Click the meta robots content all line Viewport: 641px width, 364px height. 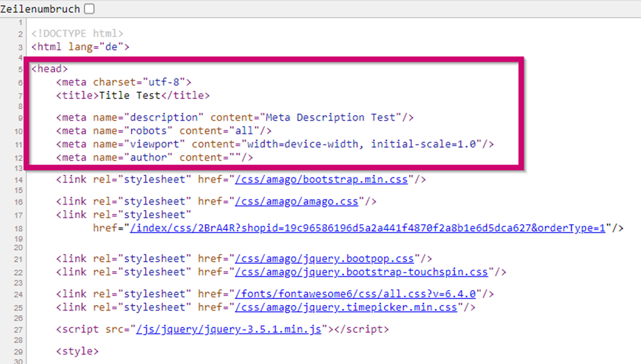coord(163,131)
